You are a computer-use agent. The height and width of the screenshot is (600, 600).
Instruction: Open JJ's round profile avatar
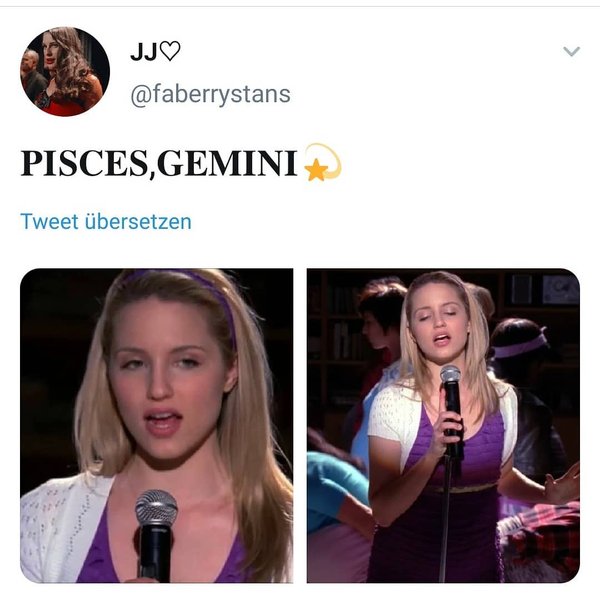(x=65, y=72)
